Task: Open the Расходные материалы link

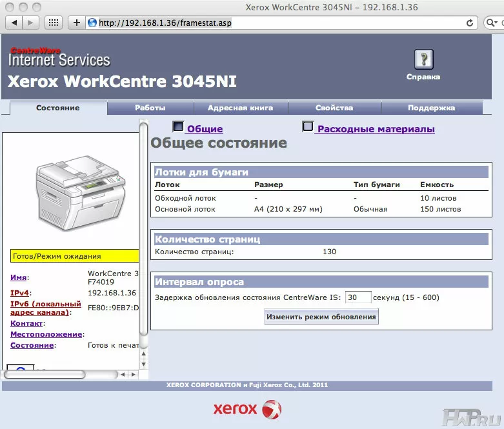Action: pos(376,129)
